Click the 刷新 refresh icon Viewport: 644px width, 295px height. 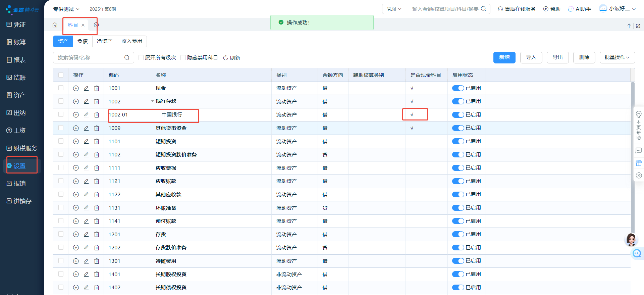click(x=226, y=58)
